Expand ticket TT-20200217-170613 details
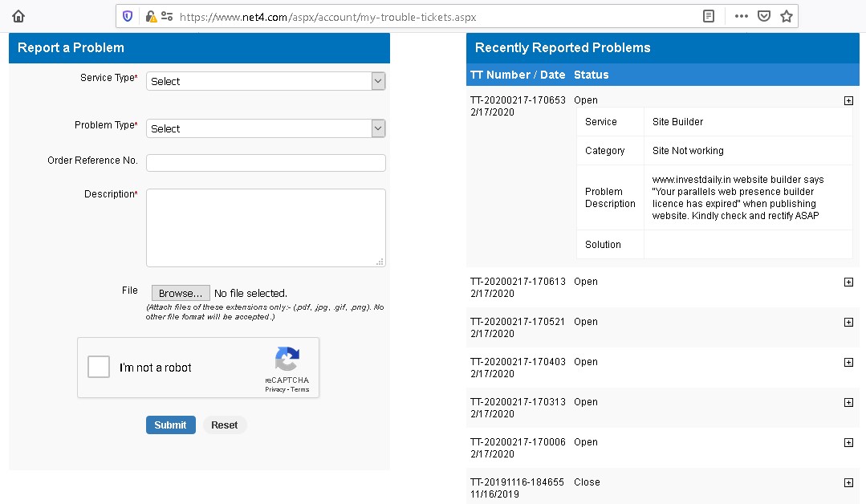This screenshot has height=504, width=866. [x=848, y=282]
